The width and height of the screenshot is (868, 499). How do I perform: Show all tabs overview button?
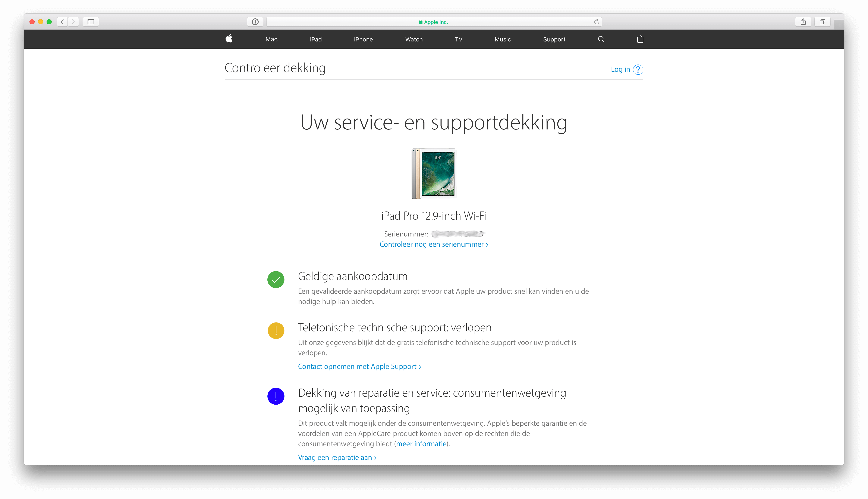822,22
